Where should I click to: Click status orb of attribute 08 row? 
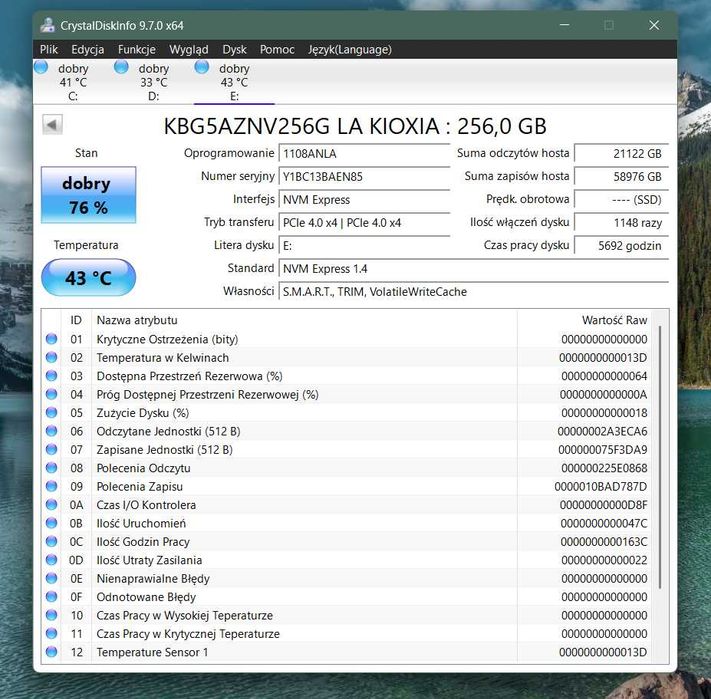52,468
